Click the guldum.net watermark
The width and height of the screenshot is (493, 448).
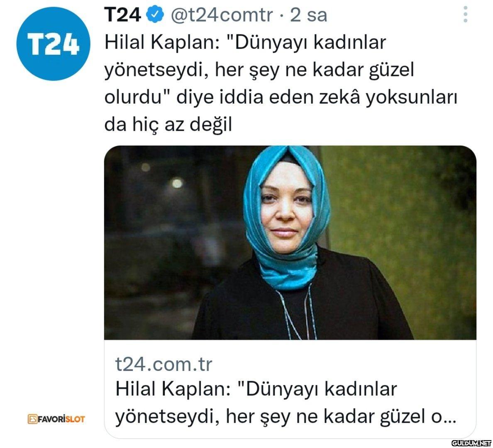471,443
